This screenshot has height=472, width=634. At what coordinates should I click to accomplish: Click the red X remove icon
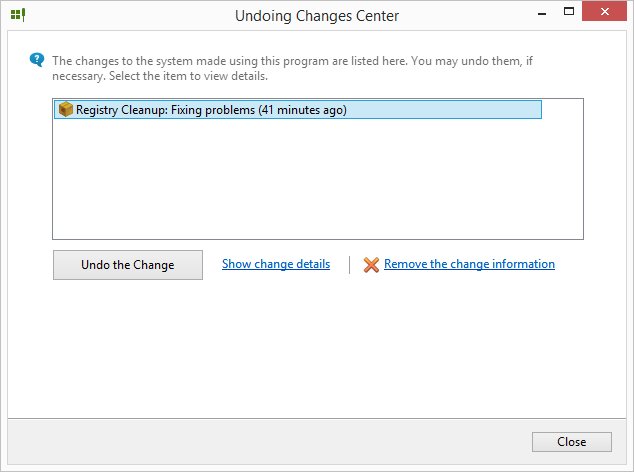point(371,265)
